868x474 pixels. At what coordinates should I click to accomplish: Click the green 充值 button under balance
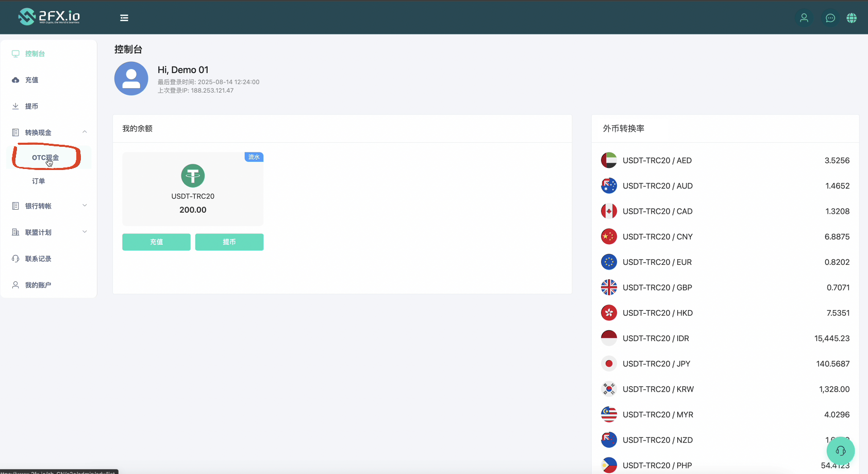click(156, 242)
